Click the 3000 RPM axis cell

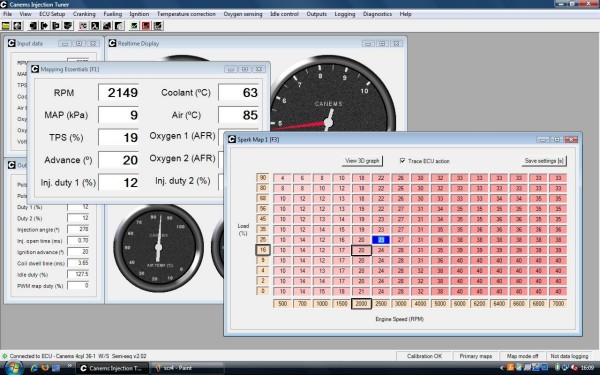(401, 303)
